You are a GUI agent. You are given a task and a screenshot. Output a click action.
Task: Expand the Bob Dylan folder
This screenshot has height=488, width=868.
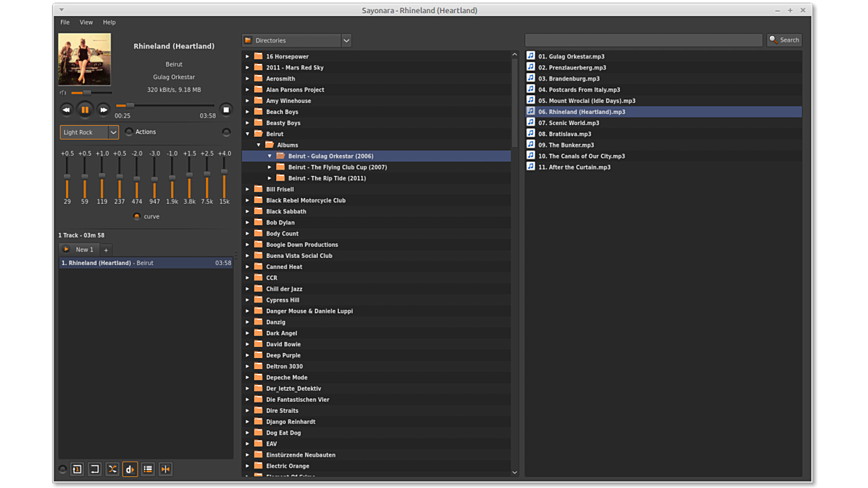click(x=248, y=222)
